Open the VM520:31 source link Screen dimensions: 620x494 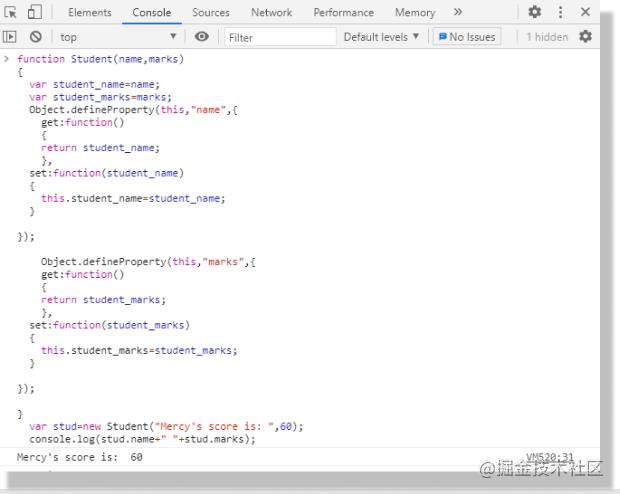pyautogui.click(x=550, y=457)
